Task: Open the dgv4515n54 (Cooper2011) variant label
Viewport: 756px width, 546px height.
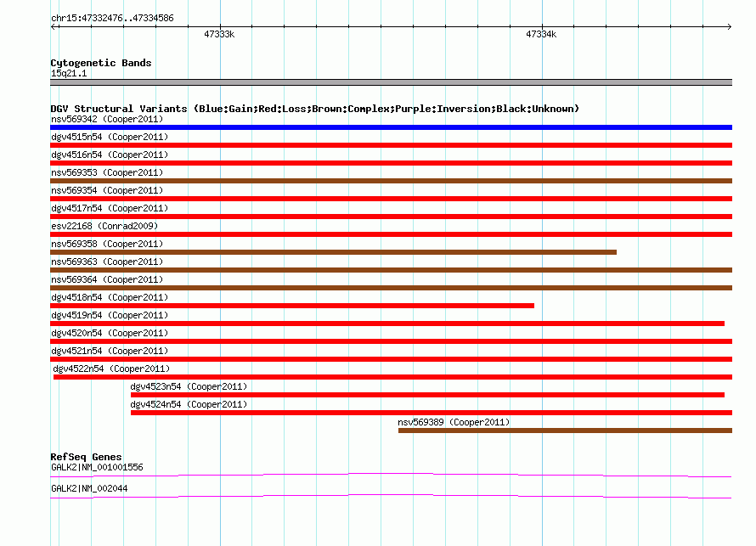Action: pyautogui.click(x=109, y=137)
